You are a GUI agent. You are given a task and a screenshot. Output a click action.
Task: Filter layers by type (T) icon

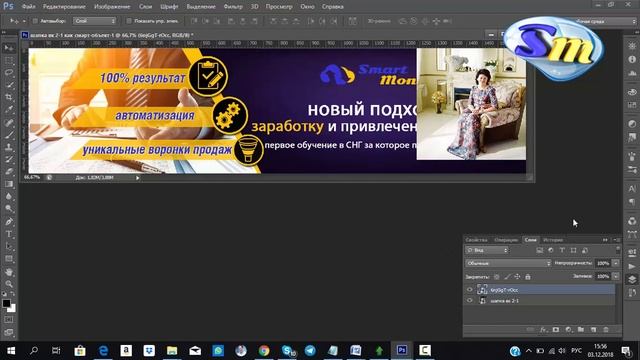coord(562,250)
